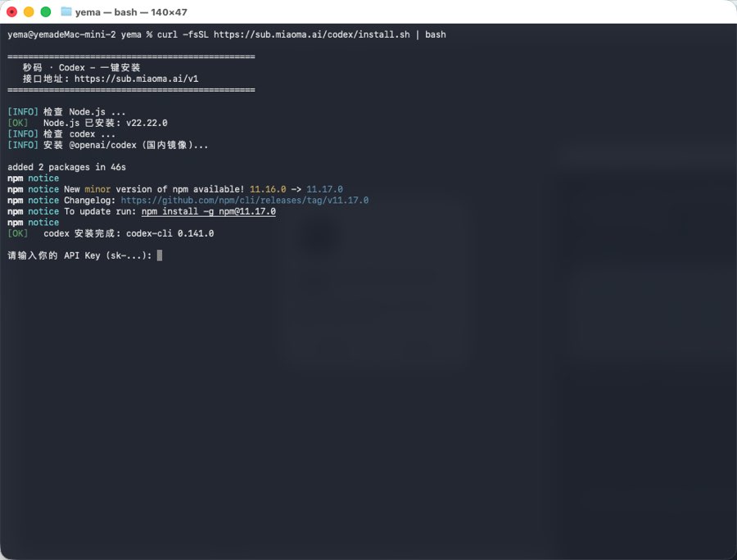
Task: Click the window title 'yema — bash — 140×47'
Action: pos(131,12)
